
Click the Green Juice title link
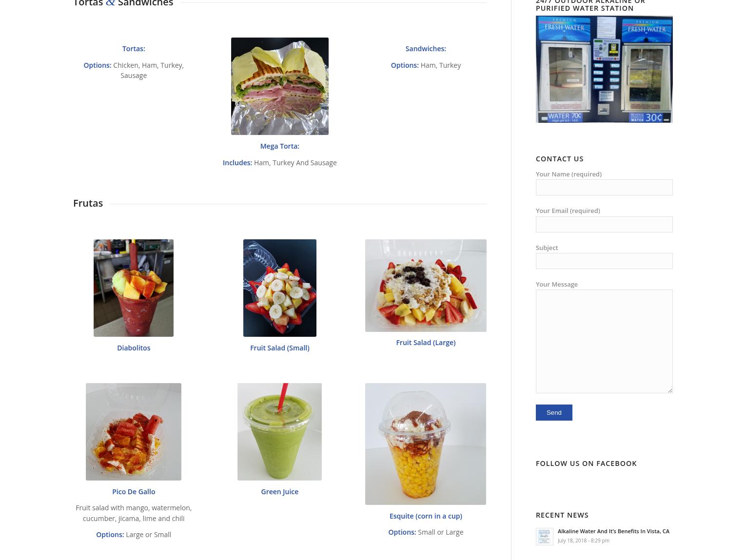[x=279, y=492]
